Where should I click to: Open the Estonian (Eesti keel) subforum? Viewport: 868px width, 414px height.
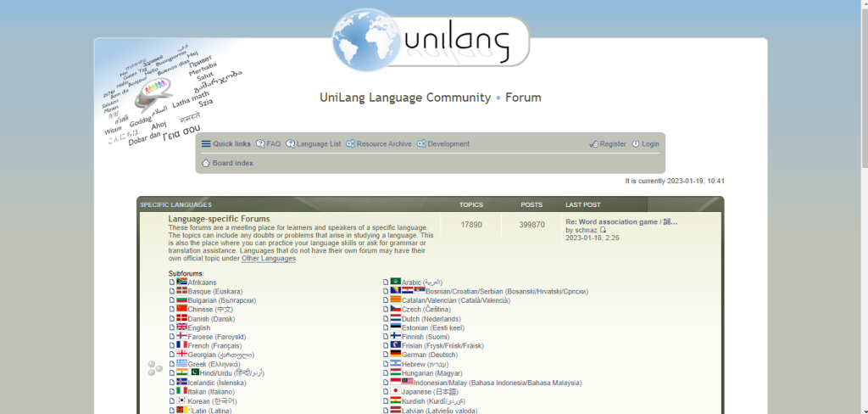pos(433,328)
